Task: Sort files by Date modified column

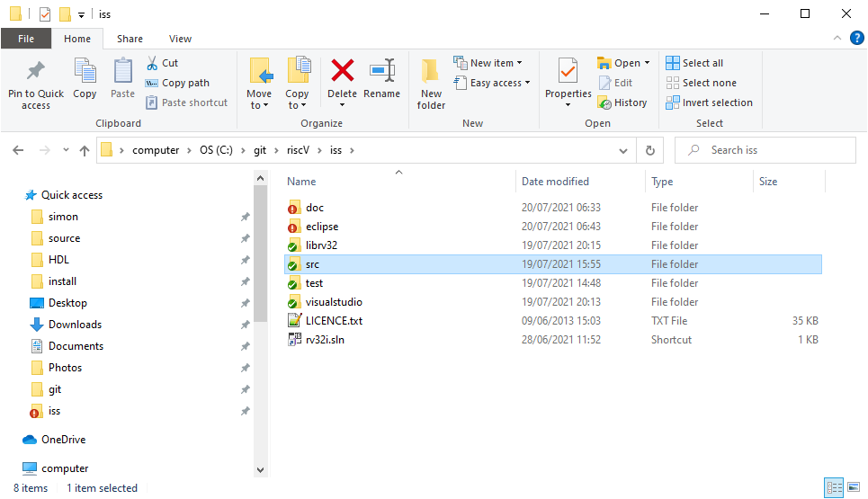Action: [x=555, y=182]
